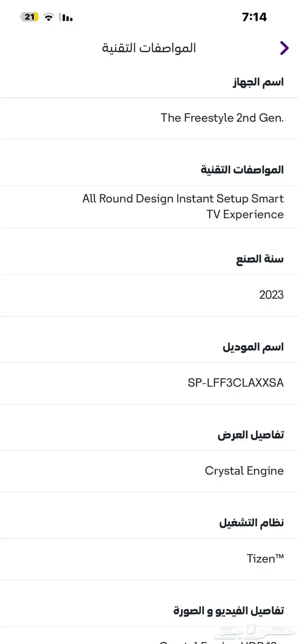Select the اسم الموديل heading
This screenshot has height=644, width=298.
(253, 347)
